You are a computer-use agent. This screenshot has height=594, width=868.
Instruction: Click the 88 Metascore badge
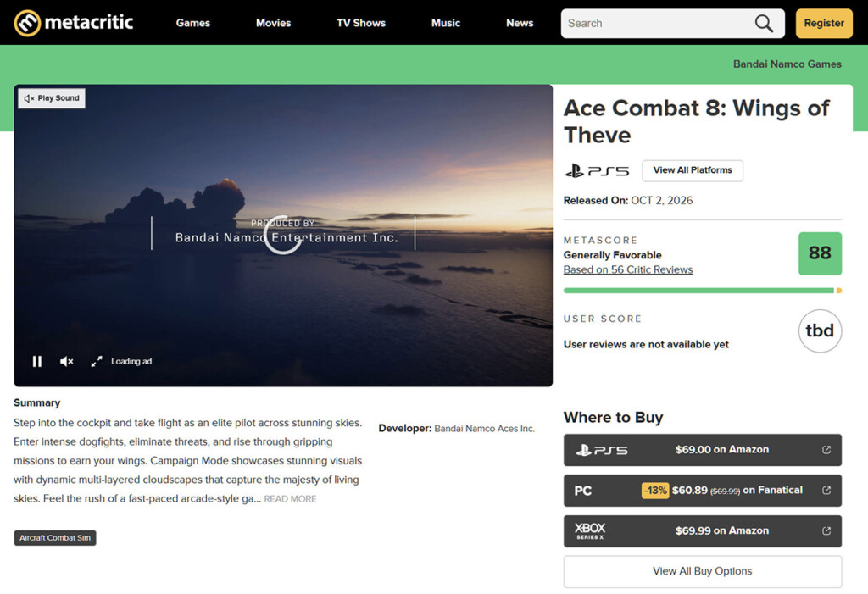(x=820, y=253)
